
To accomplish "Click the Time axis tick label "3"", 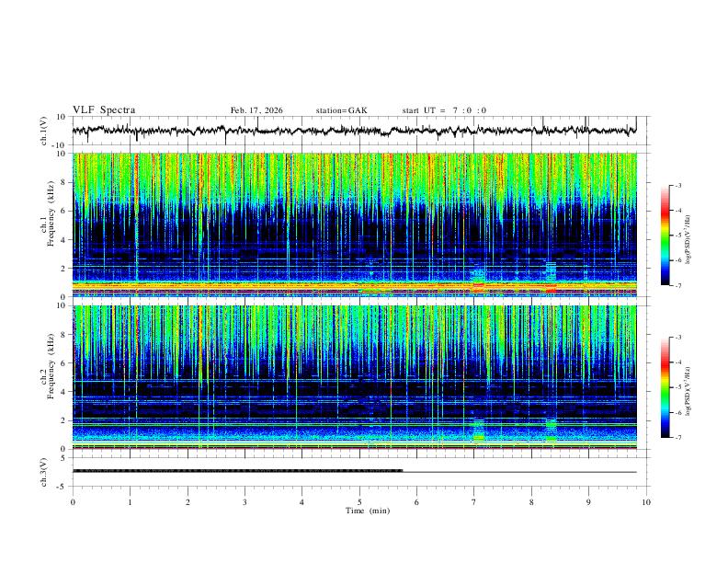I will [245, 502].
